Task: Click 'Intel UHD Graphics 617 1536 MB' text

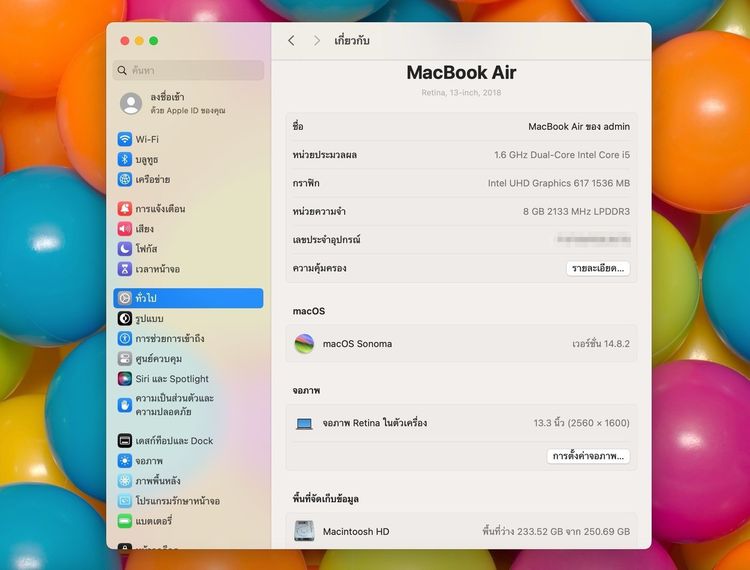Action: tap(559, 183)
